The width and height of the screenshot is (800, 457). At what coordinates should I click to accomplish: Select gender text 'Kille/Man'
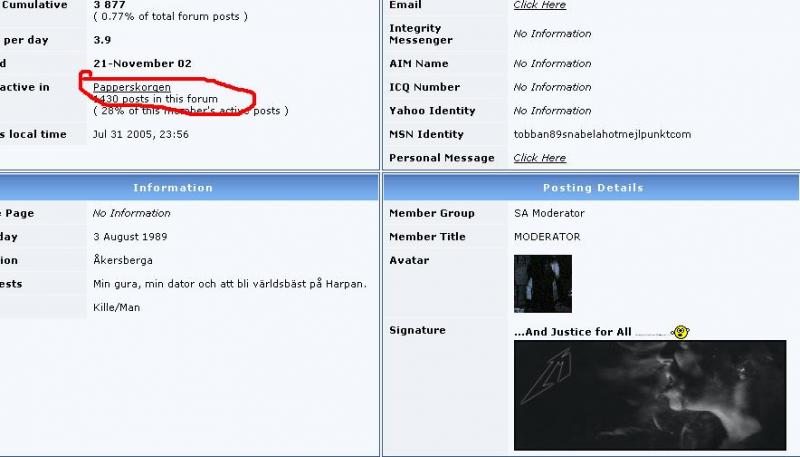[116, 308]
